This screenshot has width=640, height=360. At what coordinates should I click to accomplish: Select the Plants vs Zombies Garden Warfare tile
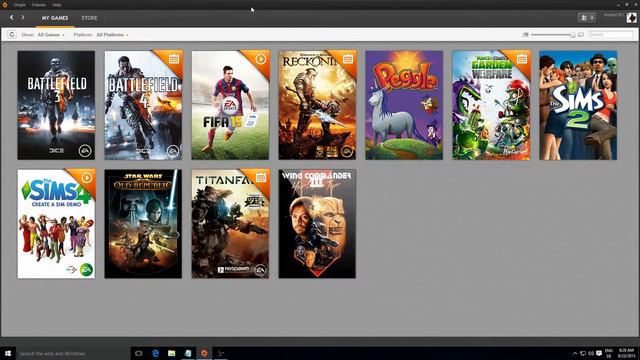491,105
